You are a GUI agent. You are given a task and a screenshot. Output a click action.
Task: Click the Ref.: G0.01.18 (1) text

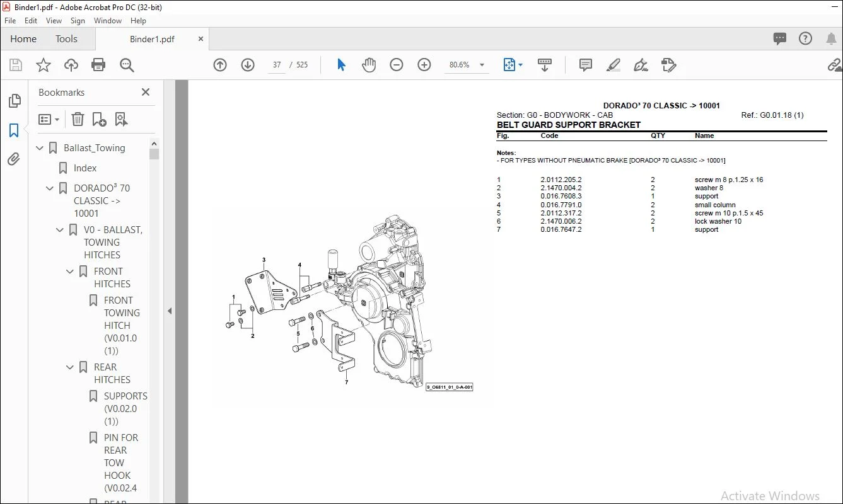point(772,115)
